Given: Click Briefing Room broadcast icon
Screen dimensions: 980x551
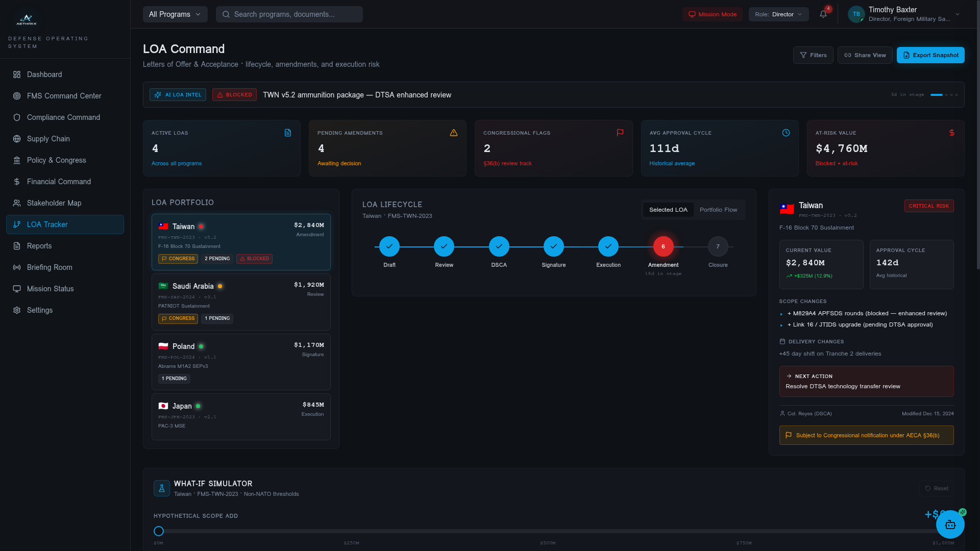Looking at the screenshot, I should [17, 267].
